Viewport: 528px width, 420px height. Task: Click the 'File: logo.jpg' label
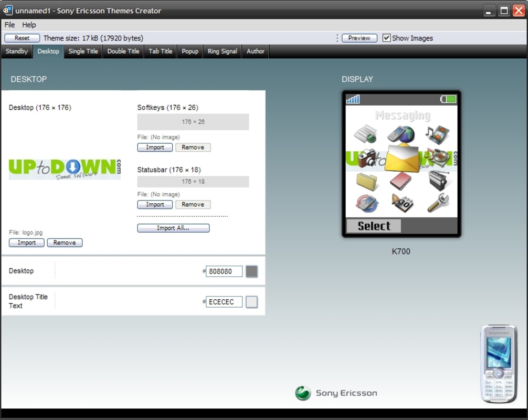26,233
